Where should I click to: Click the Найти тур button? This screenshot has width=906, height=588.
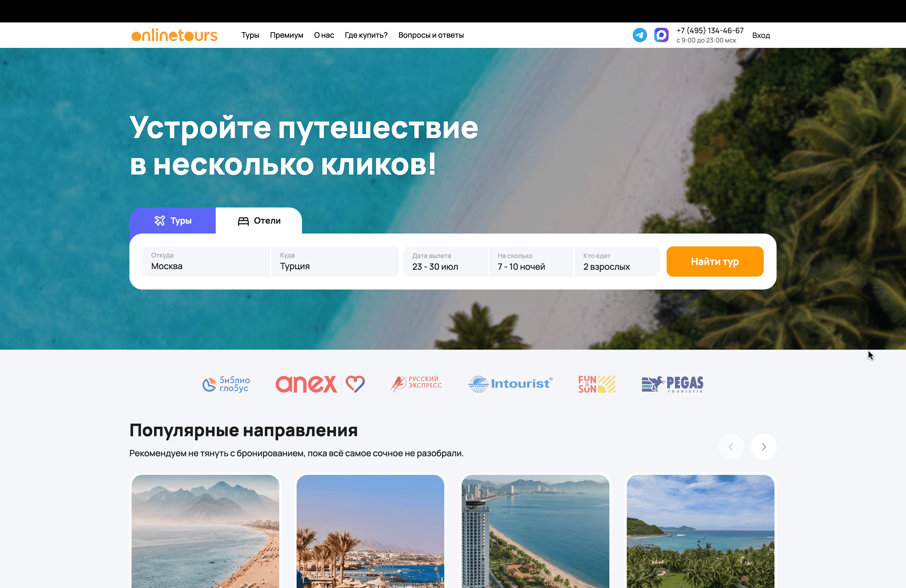tap(715, 262)
